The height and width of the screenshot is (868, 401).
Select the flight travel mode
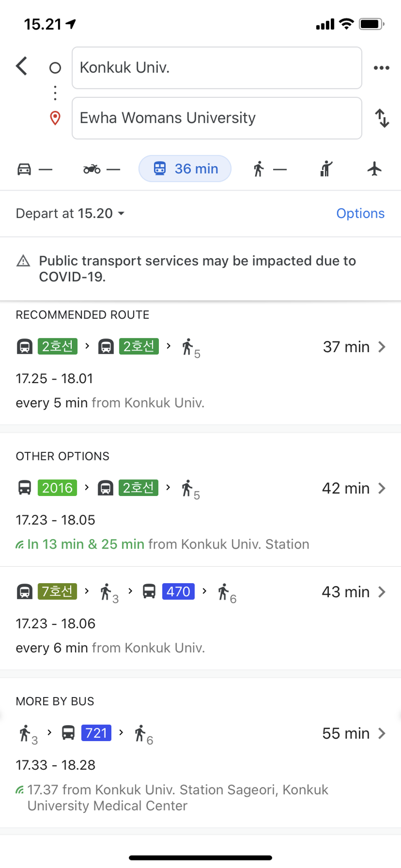coord(374,169)
